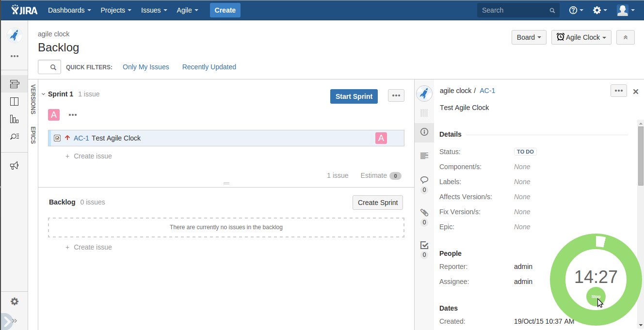This screenshot has width=644, height=330.
Task: Open the Dashboards dropdown menu
Action: coord(69,10)
